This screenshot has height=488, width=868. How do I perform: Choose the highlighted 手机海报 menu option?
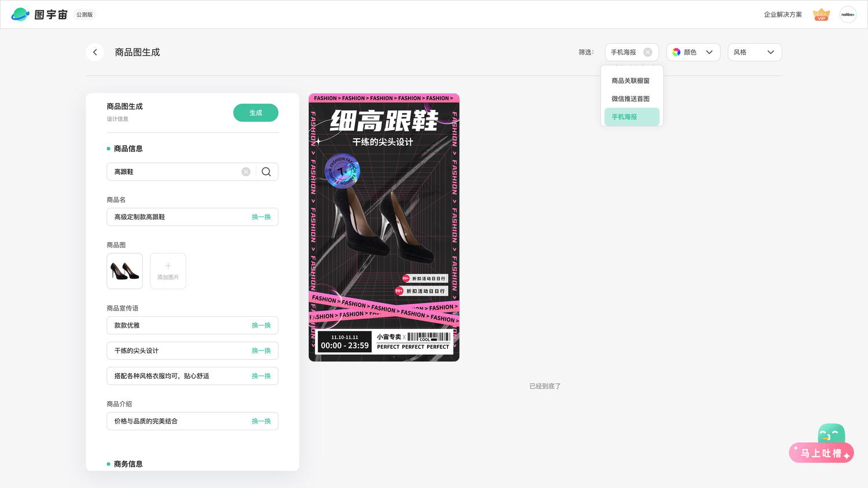click(x=631, y=117)
